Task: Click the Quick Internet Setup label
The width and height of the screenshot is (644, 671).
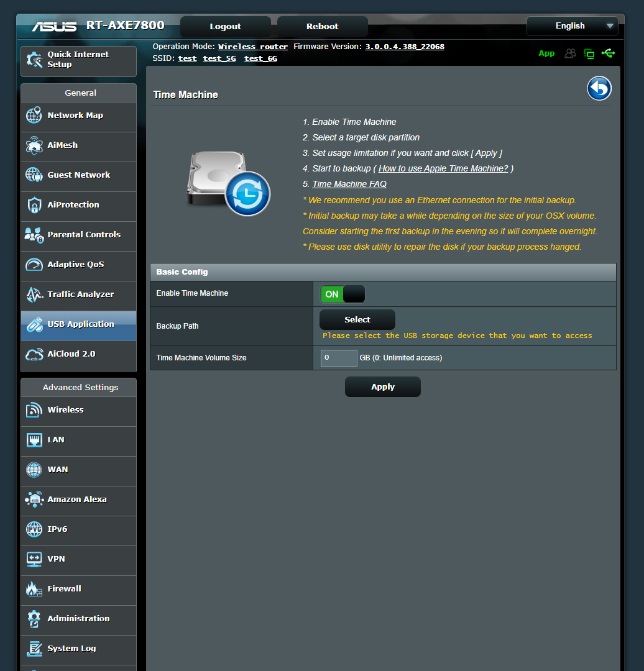Action: (x=78, y=60)
